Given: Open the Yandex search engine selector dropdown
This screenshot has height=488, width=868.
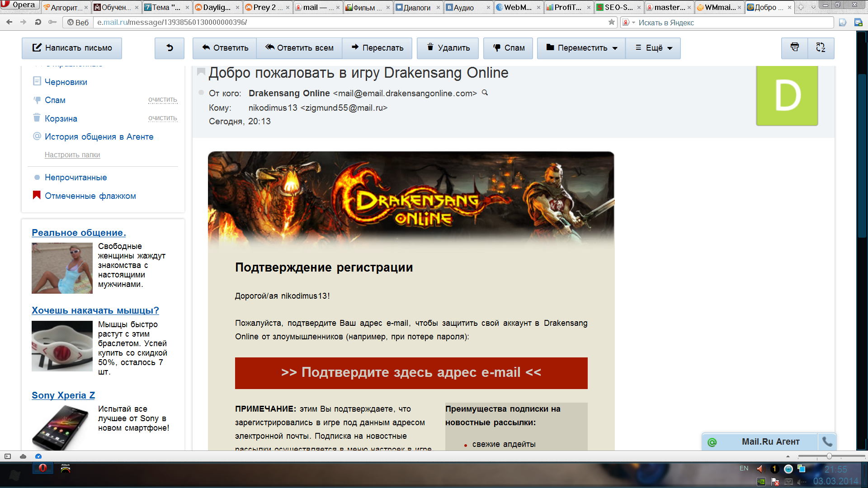Looking at the screenshot, I should click(x=628, y=23).
